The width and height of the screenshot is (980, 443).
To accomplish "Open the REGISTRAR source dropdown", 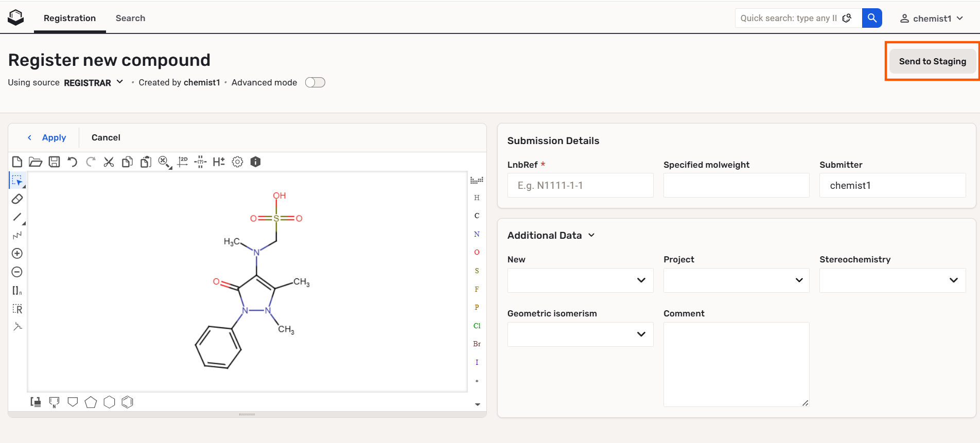I will pyautogui.click(x=93, y=82).
